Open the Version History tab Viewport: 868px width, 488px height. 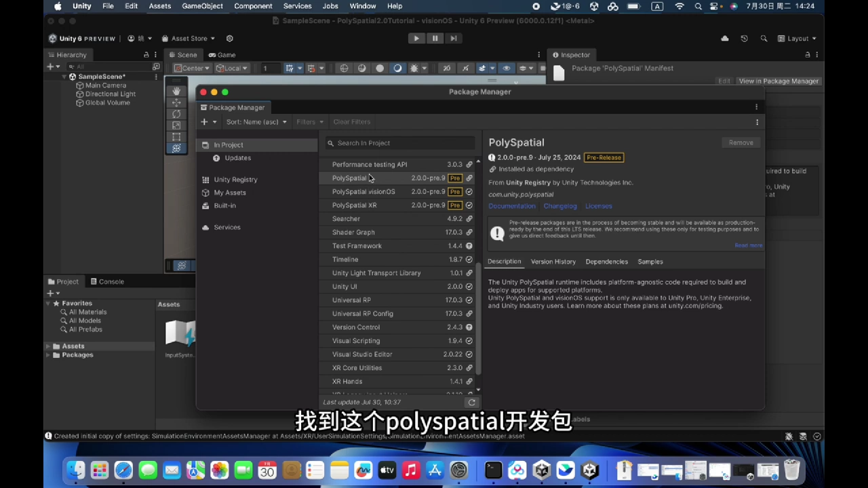point(553,262)
